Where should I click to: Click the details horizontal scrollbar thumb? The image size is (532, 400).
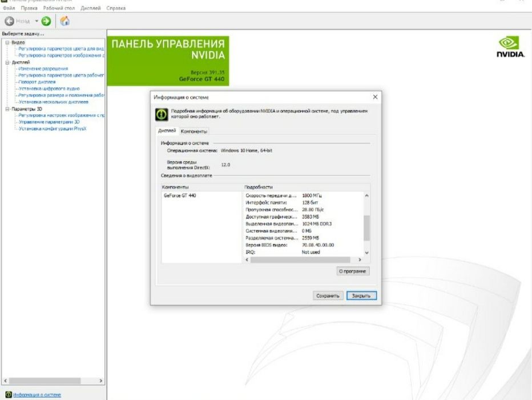coord(300,260)
